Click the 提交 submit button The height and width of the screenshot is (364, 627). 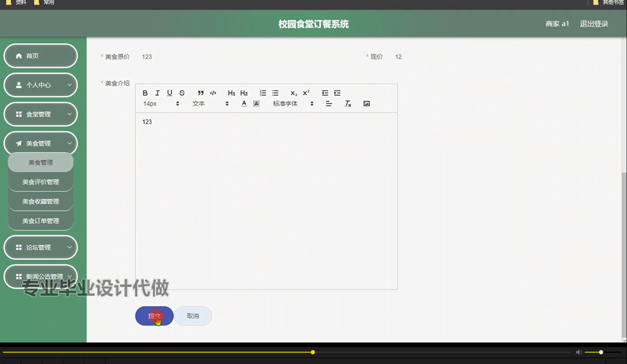click(154, 316)
